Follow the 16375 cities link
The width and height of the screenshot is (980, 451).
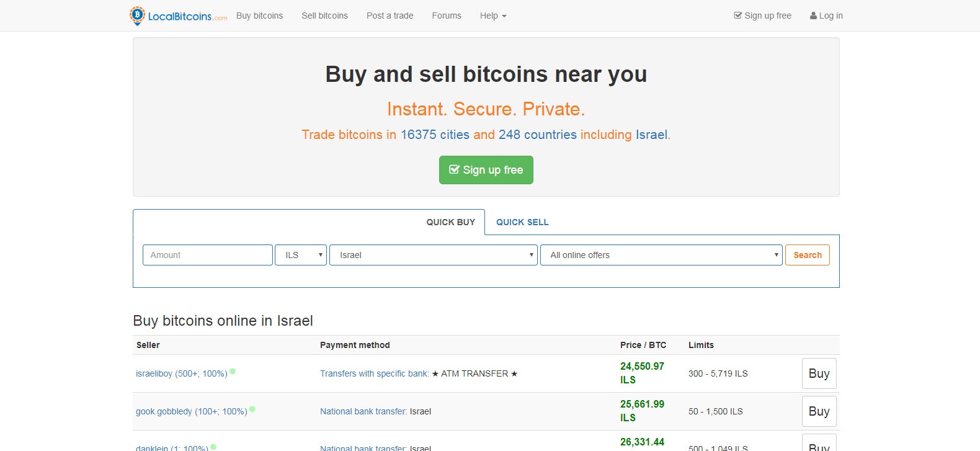(x=435, y=135)
